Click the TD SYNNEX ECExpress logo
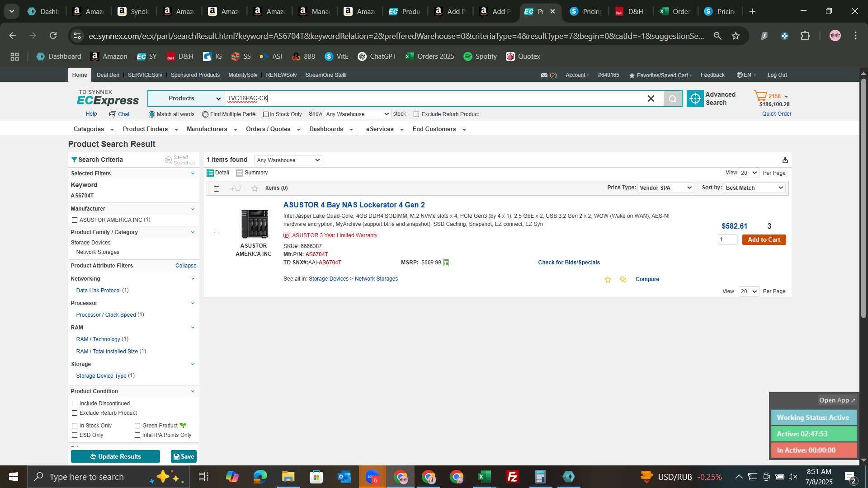The height and width of the screenshot is (488, 868). 108,98
